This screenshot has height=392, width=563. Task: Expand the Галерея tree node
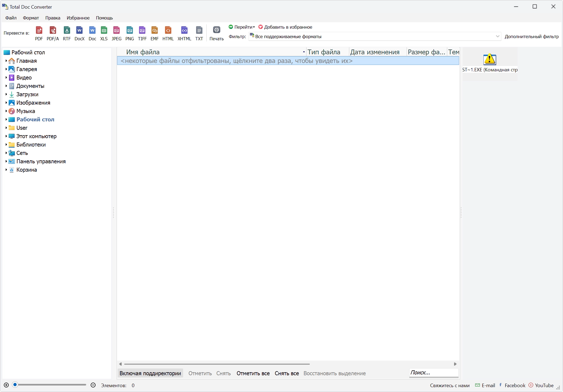tap(6, 69)
